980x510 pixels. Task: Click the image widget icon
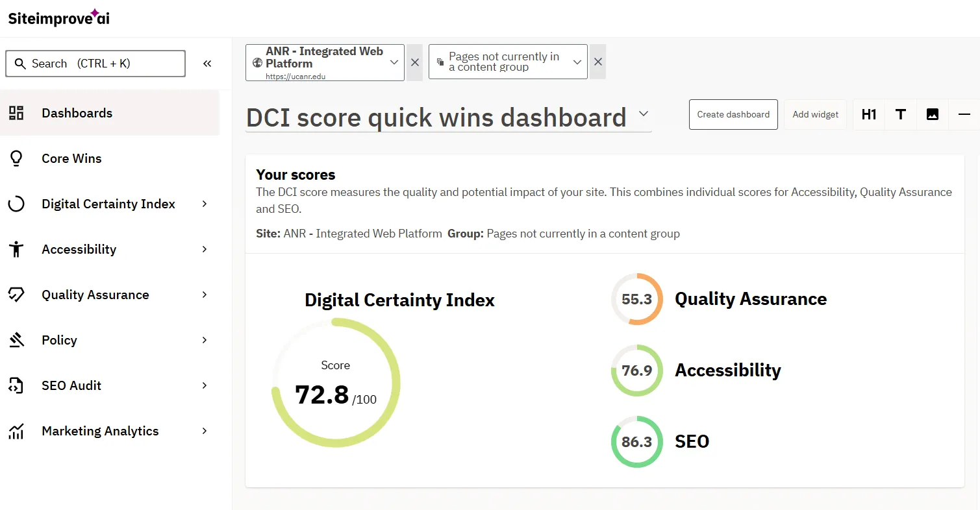[x=933, y=114]
